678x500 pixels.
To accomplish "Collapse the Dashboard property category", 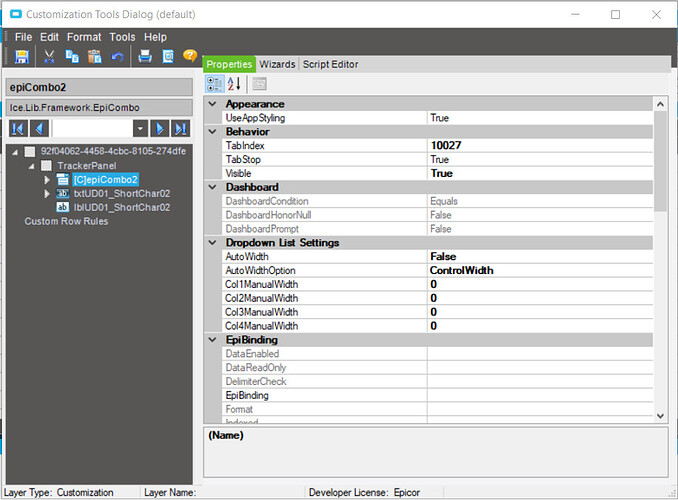I will point(212,187).
